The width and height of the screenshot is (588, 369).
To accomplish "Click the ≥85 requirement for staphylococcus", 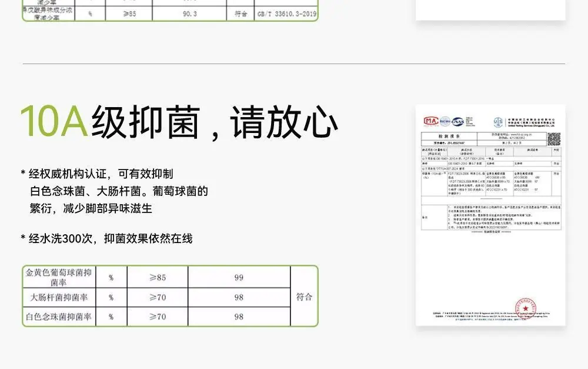I will pyautogui.click(x=158, y=277).
